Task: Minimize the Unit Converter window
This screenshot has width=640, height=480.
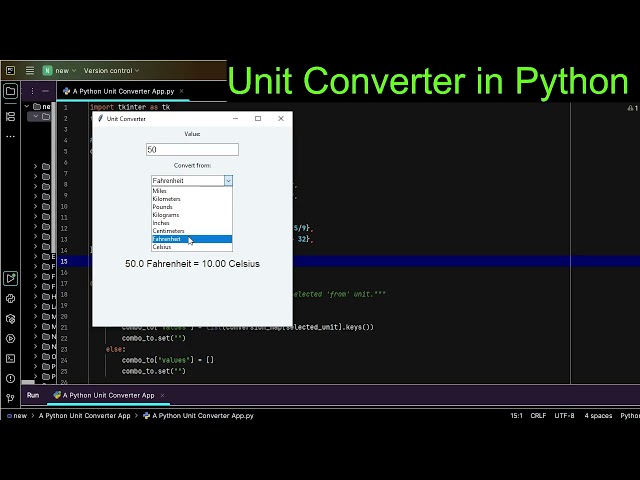Action: tap(236, 118)
